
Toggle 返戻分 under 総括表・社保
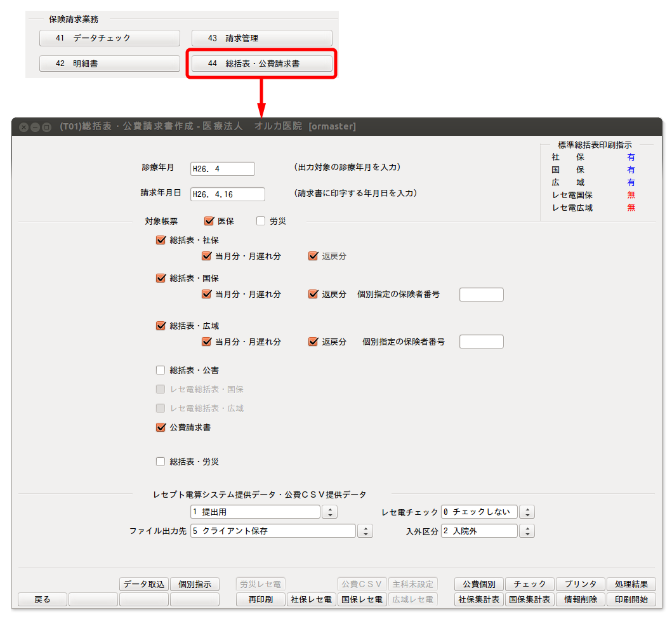tap(313, 256)
